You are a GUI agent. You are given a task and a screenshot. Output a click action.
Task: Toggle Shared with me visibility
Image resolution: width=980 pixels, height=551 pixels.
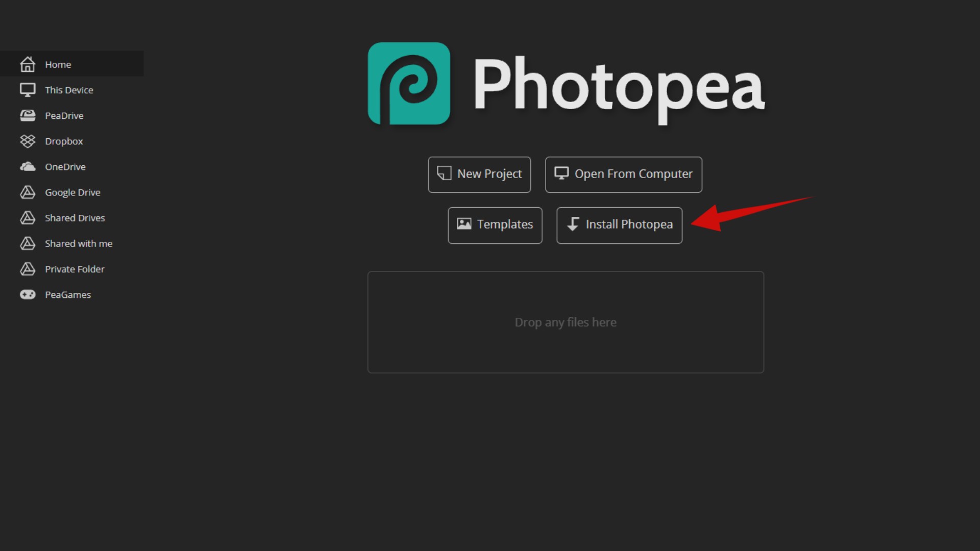coord(79,243)
